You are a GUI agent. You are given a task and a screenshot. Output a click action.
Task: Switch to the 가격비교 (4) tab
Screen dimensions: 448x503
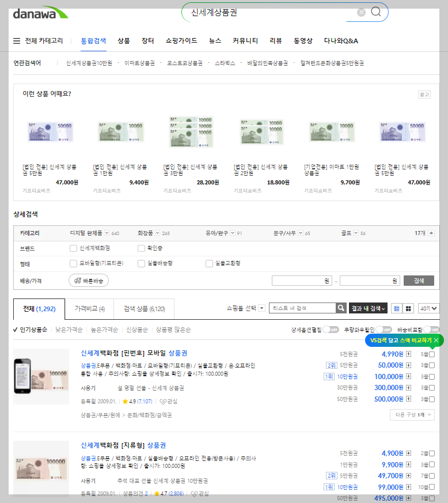pos(89,309)
